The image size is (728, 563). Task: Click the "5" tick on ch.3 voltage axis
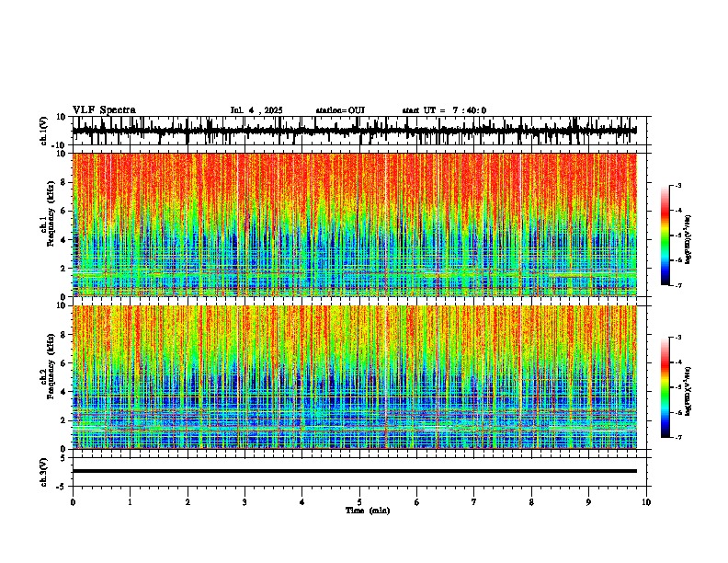64,458
